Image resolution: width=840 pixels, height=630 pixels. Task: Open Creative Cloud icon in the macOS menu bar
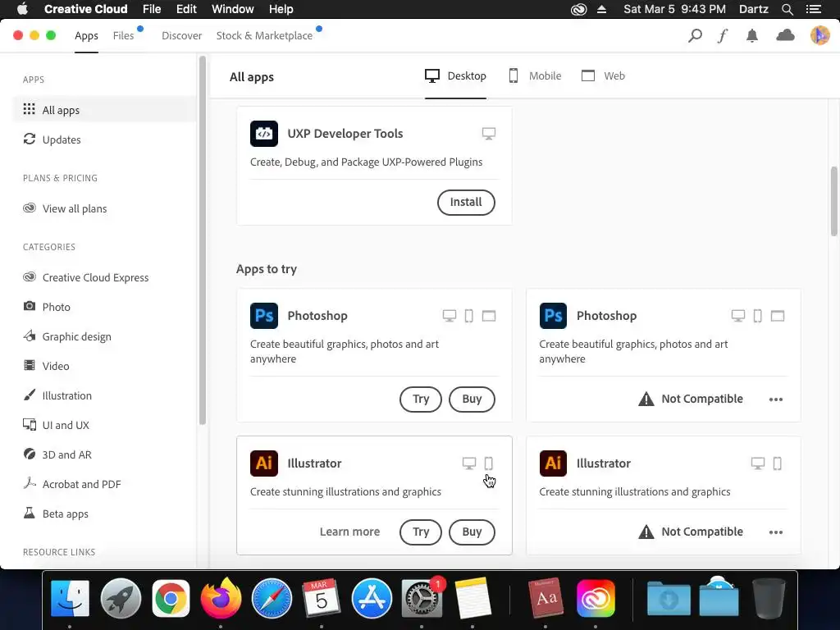[578, 9]
